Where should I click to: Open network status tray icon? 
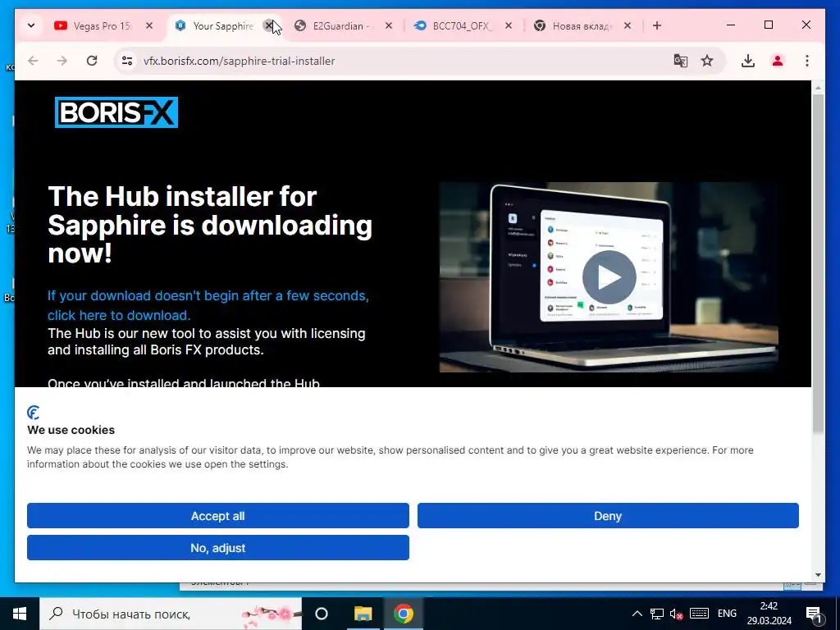[657, 614]
